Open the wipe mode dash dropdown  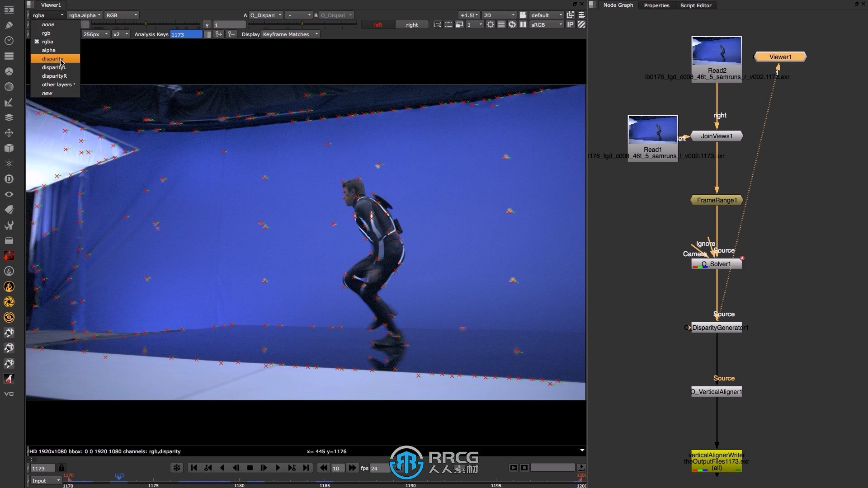click(x=299, y=15)
